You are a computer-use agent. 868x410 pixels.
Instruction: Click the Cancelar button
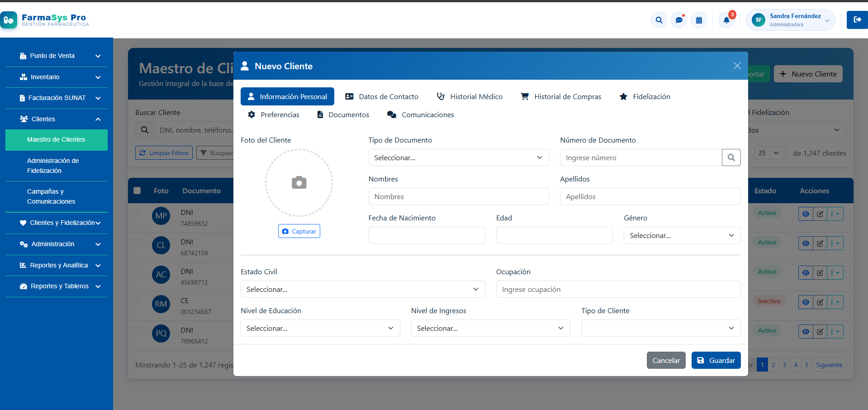point(666,360)
